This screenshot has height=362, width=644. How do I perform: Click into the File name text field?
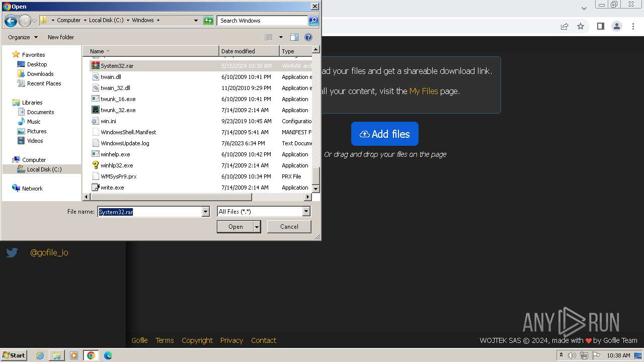[x=149, y=212]
